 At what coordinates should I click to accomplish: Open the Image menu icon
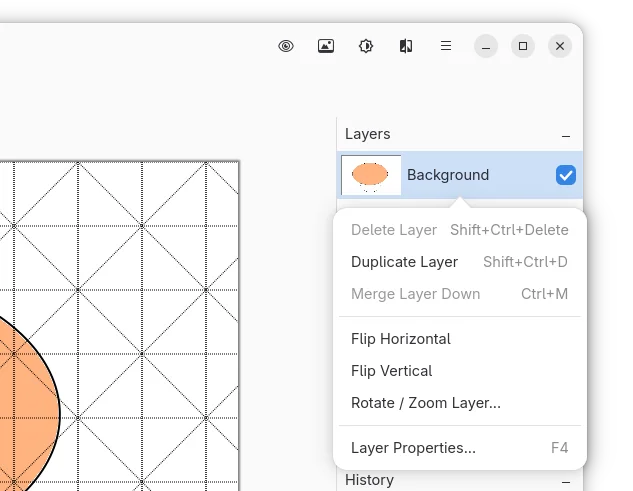tap(326, 46)
